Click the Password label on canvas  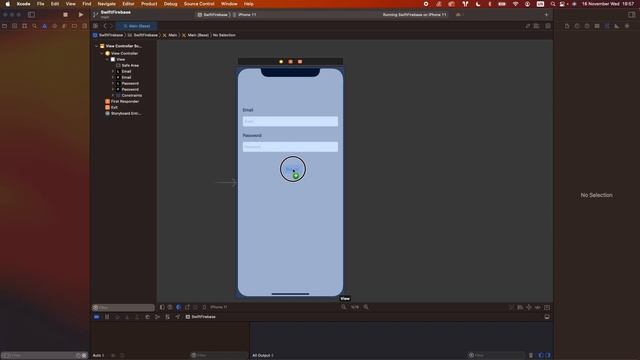252,136
